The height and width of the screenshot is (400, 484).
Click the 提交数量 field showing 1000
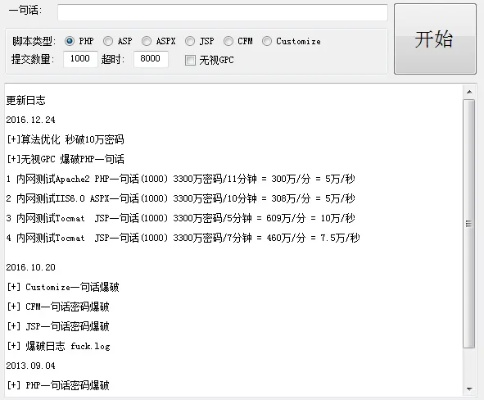pos(80,59)
